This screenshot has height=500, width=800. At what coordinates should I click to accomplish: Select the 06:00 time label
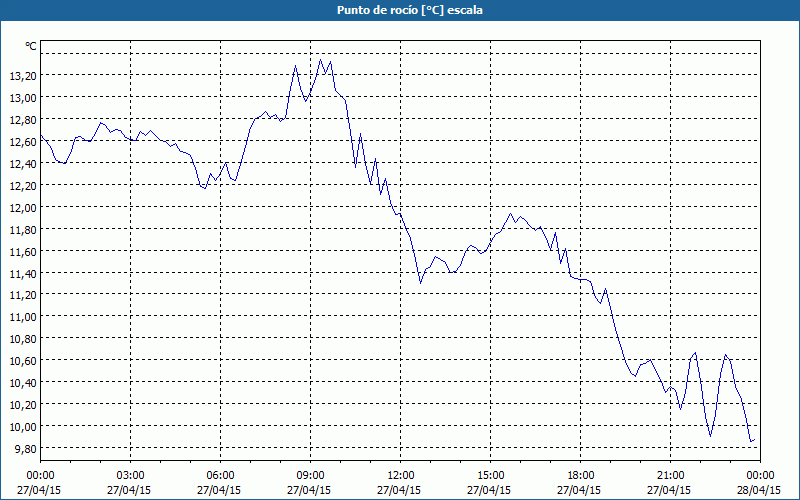(220, 476)
